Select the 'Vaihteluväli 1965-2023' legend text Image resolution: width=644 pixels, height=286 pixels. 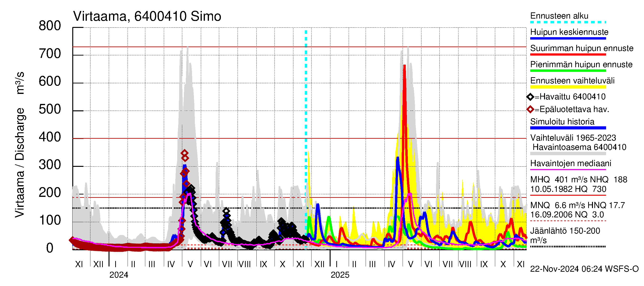573,138
